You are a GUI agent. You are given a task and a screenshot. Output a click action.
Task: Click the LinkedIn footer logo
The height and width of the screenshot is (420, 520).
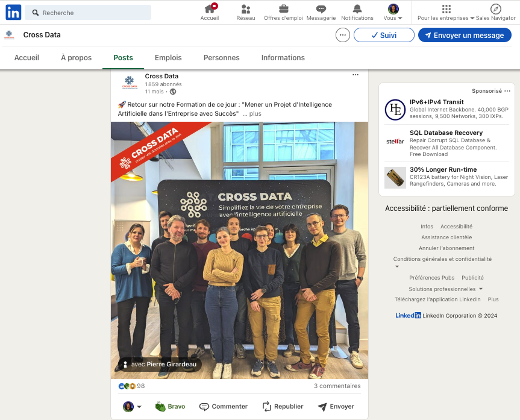[409, 316]
